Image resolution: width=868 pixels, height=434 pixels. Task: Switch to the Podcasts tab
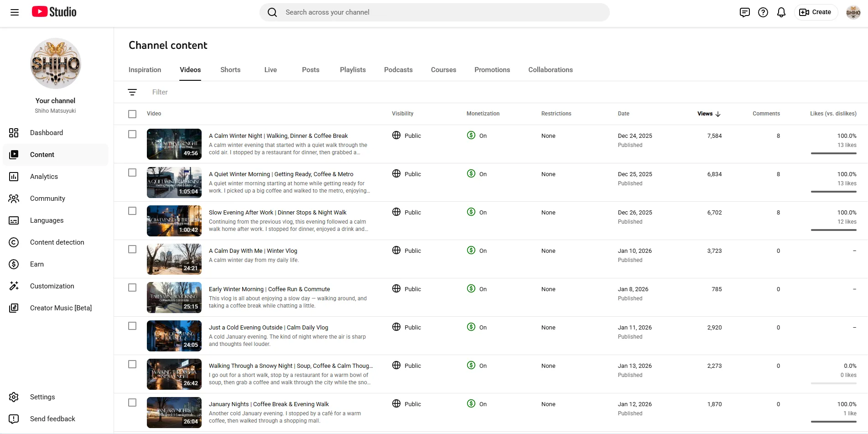pos(398,70)
